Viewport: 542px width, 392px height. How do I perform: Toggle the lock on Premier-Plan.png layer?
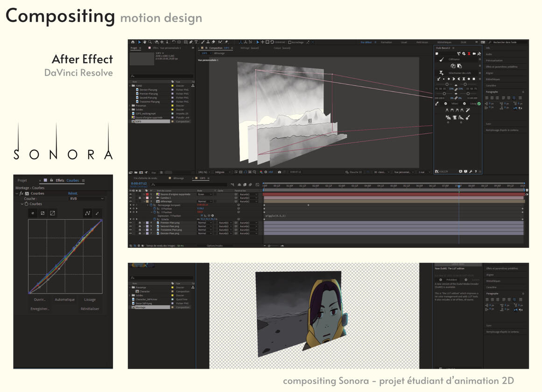140,223
